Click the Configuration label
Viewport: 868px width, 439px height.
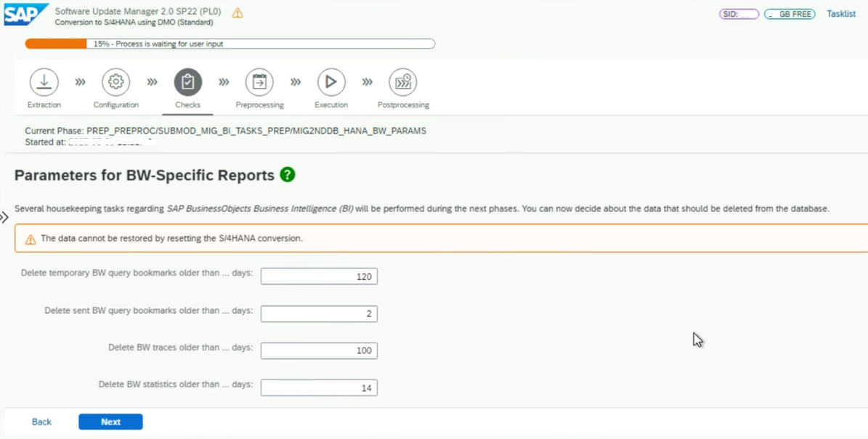pyautogui.click(x=115, y=105)
